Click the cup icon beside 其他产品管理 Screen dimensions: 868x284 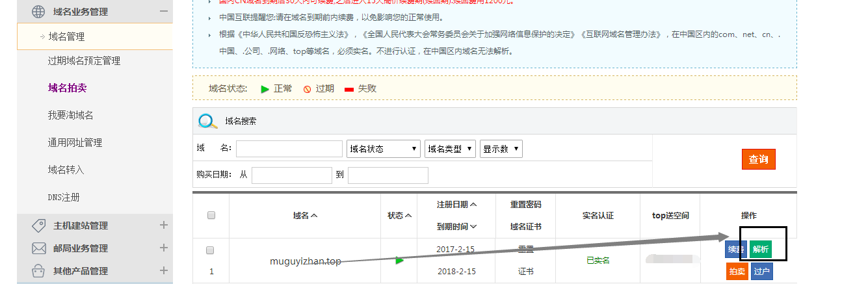point(38,270)
